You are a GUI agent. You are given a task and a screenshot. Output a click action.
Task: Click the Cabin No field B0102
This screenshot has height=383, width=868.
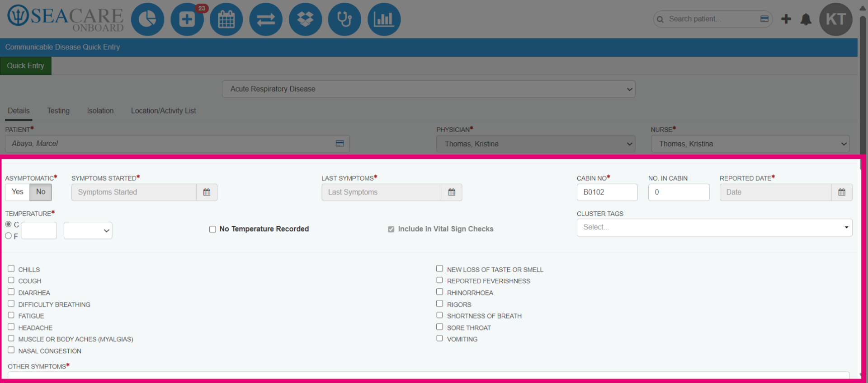[607, 192]
